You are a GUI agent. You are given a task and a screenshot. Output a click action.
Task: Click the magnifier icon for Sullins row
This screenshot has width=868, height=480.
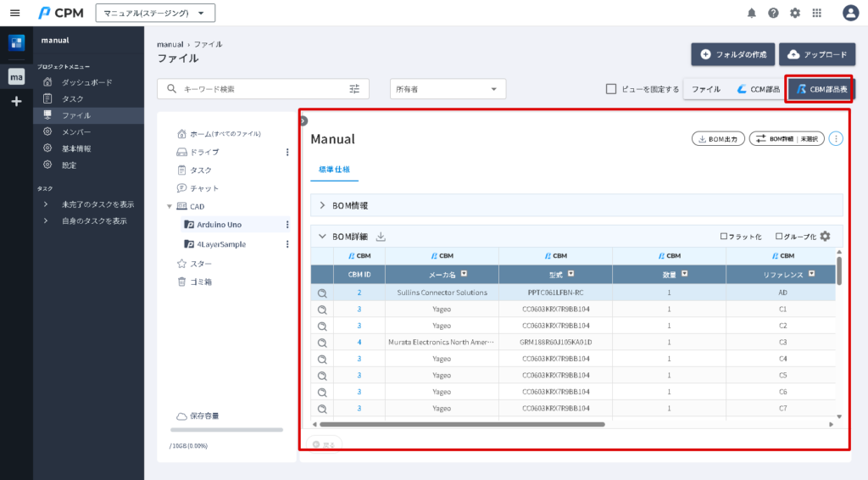(x=322, y=293)
